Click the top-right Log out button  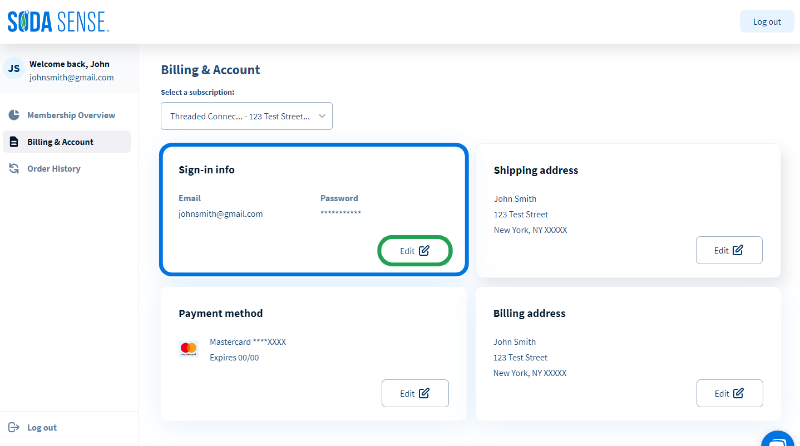(767, 21)
